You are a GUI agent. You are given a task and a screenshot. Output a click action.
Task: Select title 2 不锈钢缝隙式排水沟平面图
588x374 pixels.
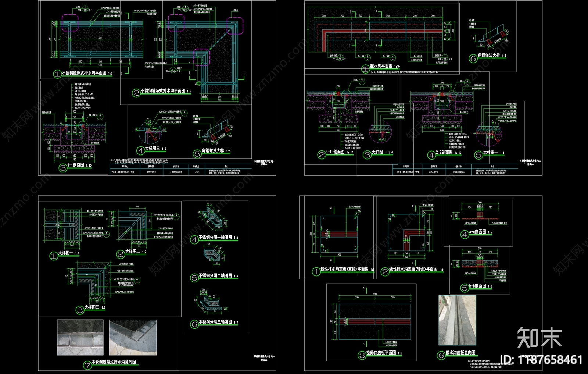tap(162, 91)
